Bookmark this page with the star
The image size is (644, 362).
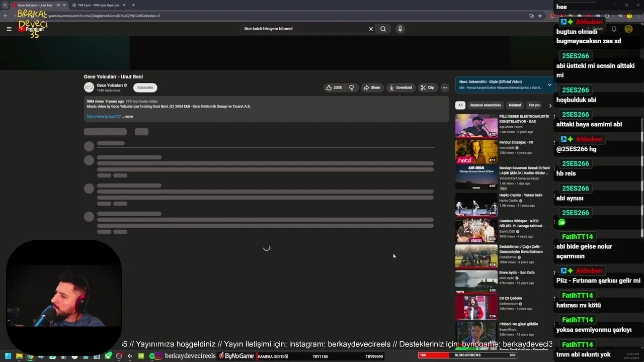click(540, 16)
